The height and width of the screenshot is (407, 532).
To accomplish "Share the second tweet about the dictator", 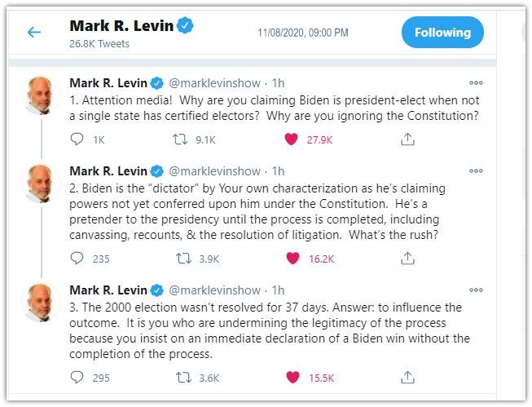I will pyautogui.click(x=407, y=259).
